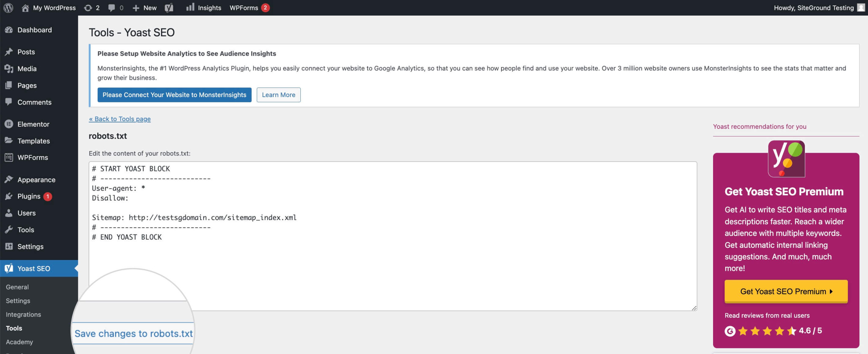Click the Users person icon

9,213
